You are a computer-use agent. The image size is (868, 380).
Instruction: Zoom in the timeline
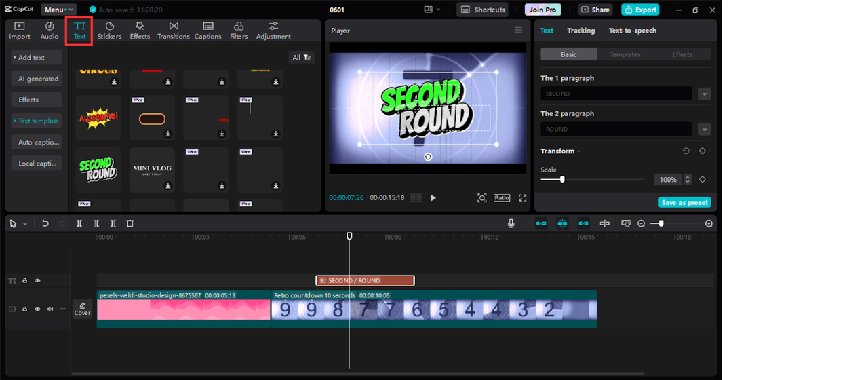(709, 223)
